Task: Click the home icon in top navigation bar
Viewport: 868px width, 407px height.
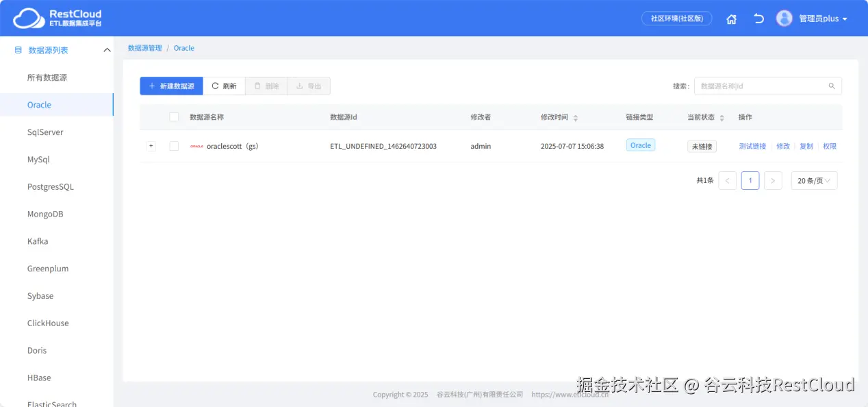Action: 731,18
